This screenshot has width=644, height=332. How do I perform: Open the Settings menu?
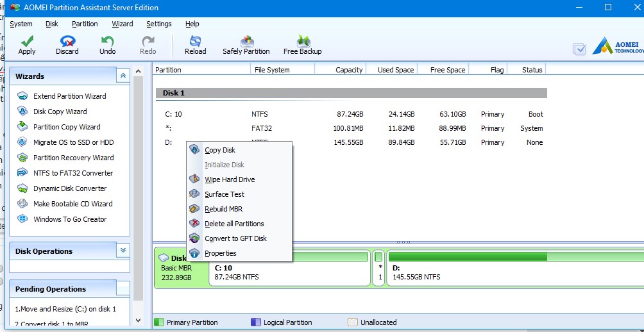point(159,24)
